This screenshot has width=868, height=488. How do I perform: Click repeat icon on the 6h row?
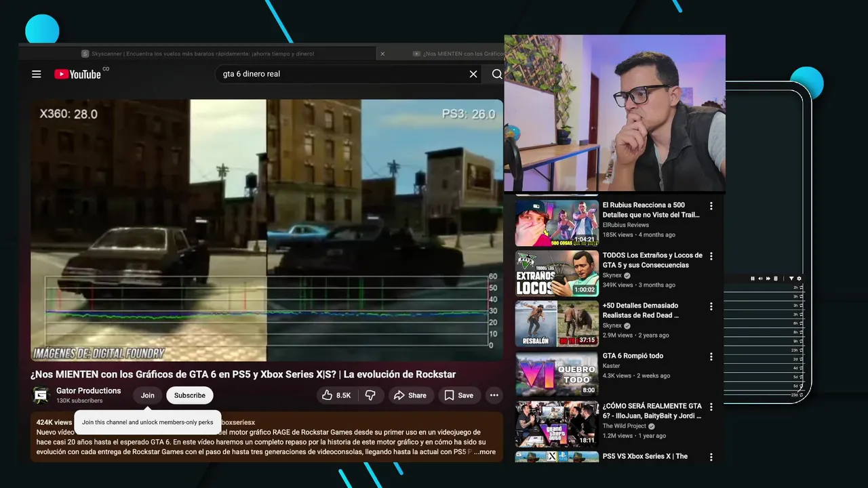[802, 323]
